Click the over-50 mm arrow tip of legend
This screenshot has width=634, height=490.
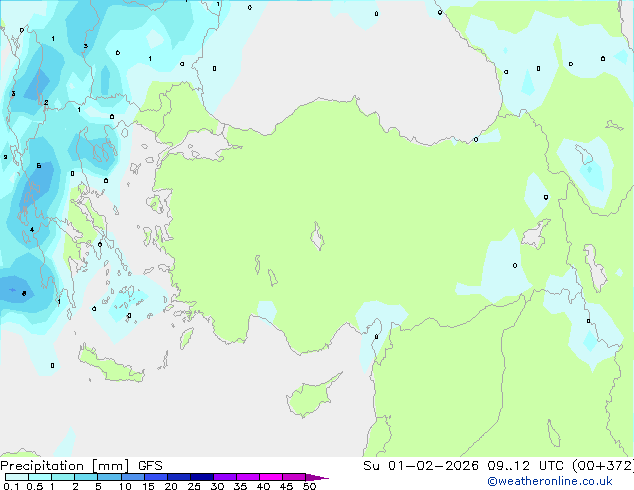pos(317,478)
